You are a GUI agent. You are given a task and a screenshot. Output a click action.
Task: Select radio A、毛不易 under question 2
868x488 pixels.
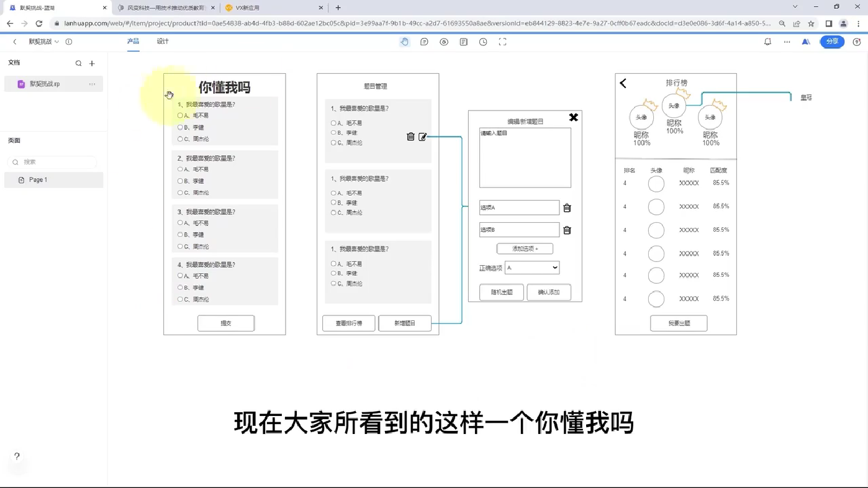point(180,169)
